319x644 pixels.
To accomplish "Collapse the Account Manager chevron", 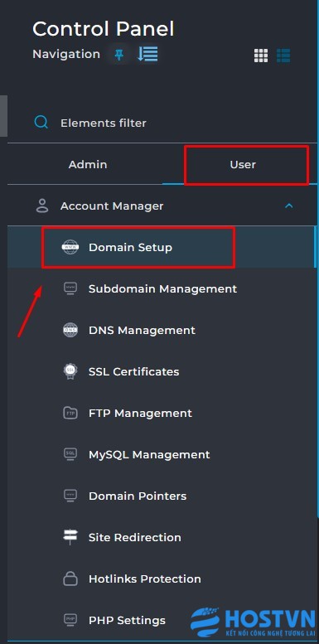I will 289,206.
